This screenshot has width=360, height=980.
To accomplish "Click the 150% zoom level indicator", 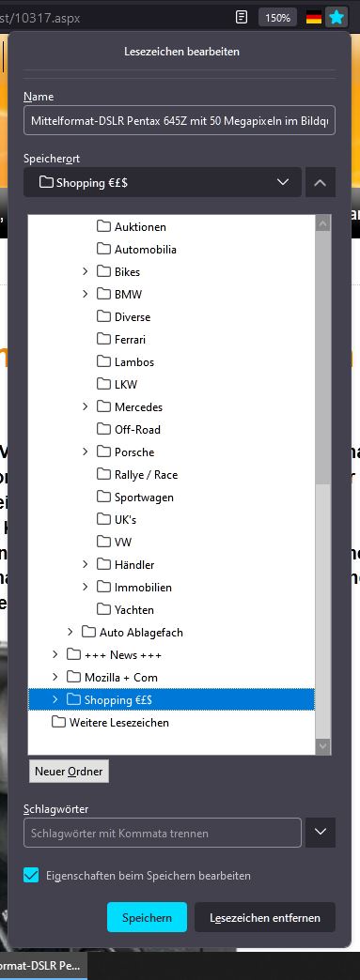I will click(277, 18).
